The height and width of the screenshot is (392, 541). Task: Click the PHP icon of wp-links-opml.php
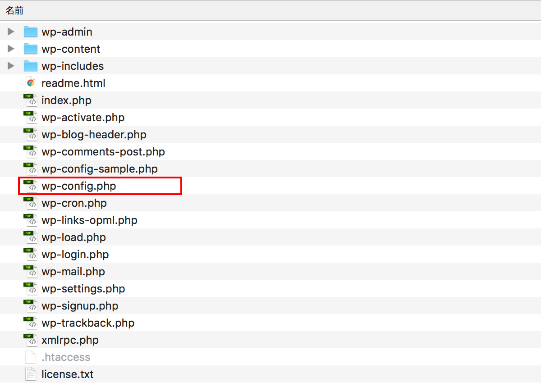click(x=30, y=220)
